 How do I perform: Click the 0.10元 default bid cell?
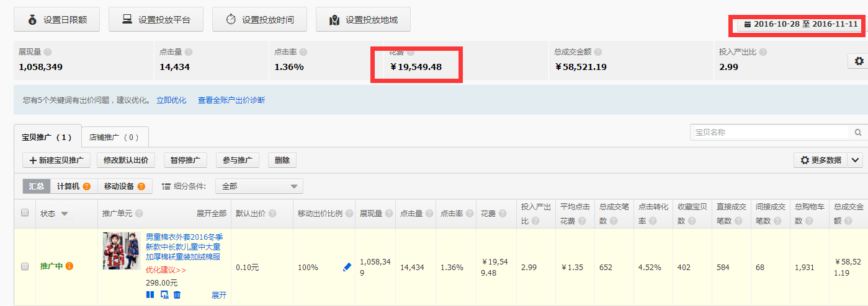click(x=248, y=267)
